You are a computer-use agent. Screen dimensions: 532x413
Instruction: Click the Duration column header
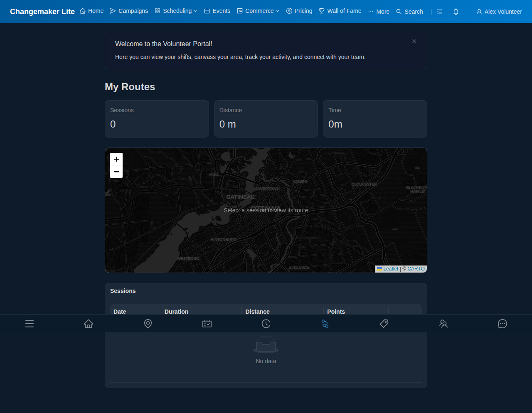point(201,312)
